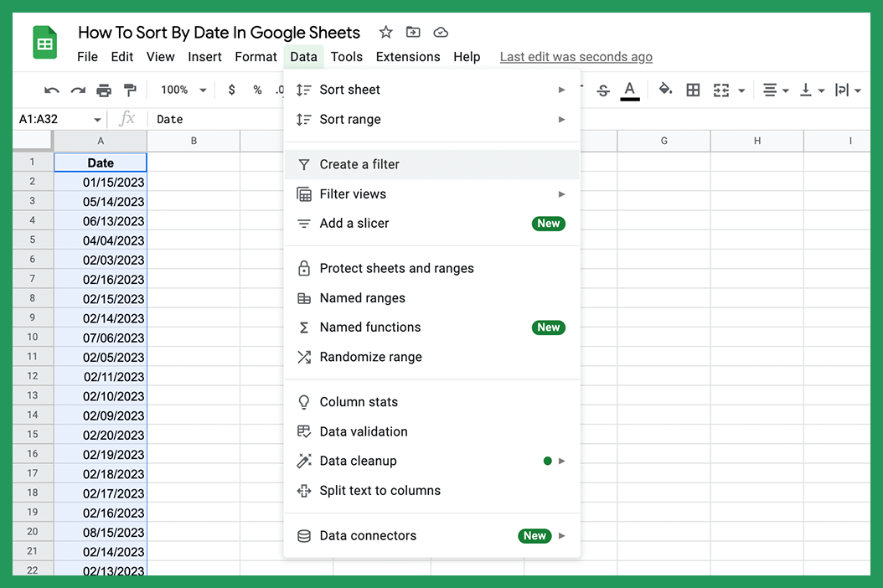Choose Add a slicer
Viewport: 883px width, 588px height.
point(432,224)
